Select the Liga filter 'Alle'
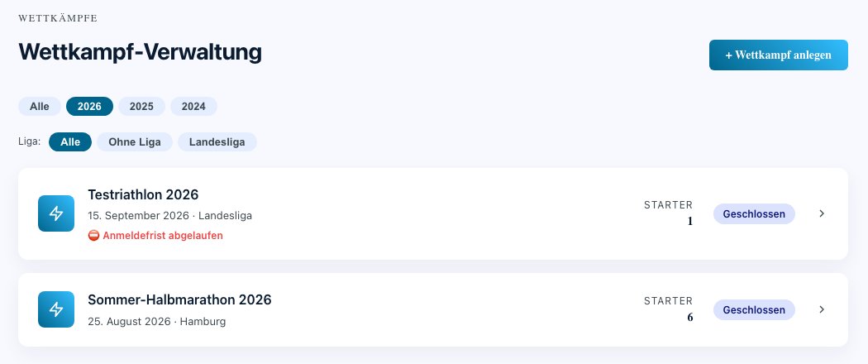 click(x=70, y=141)
